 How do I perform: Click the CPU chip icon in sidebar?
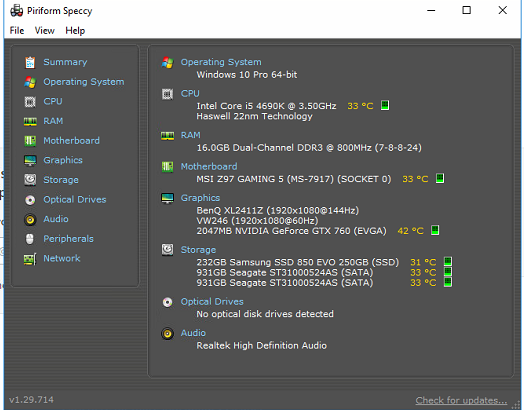click(x=30, y=102)
